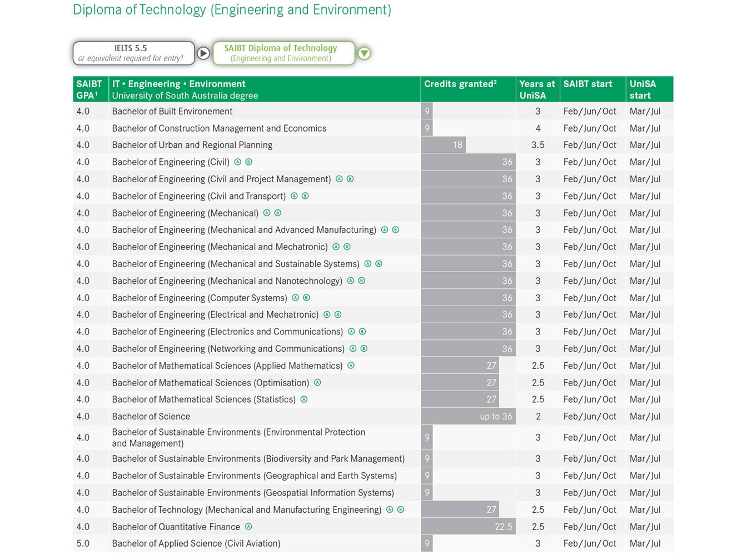Click circled B icon on Networking and Communications row
The width and height of the screenshot is (747, 560).
point(364,349)
